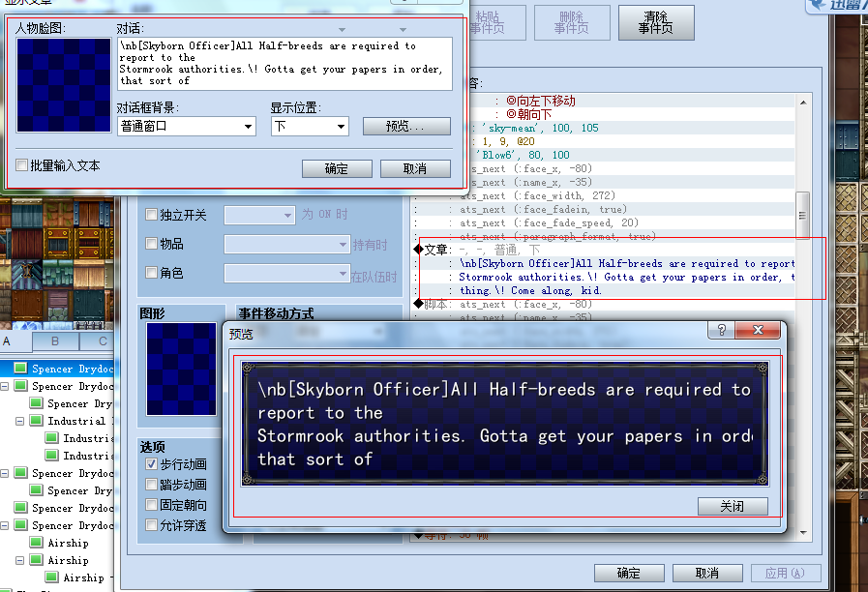Viewport: 868px width, 592px height.
Task: Confirm the text dialog with its 确定 button
Action: 337,168
